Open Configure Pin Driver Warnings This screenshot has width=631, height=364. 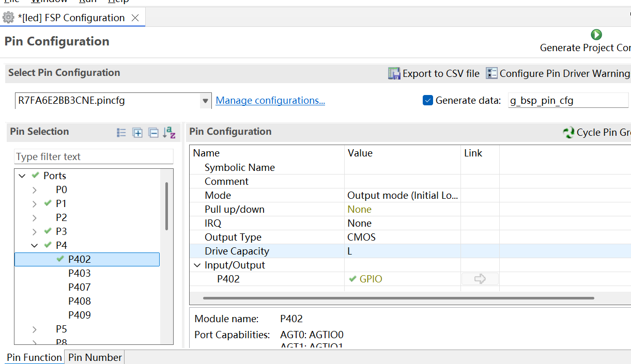pos(558,74)
